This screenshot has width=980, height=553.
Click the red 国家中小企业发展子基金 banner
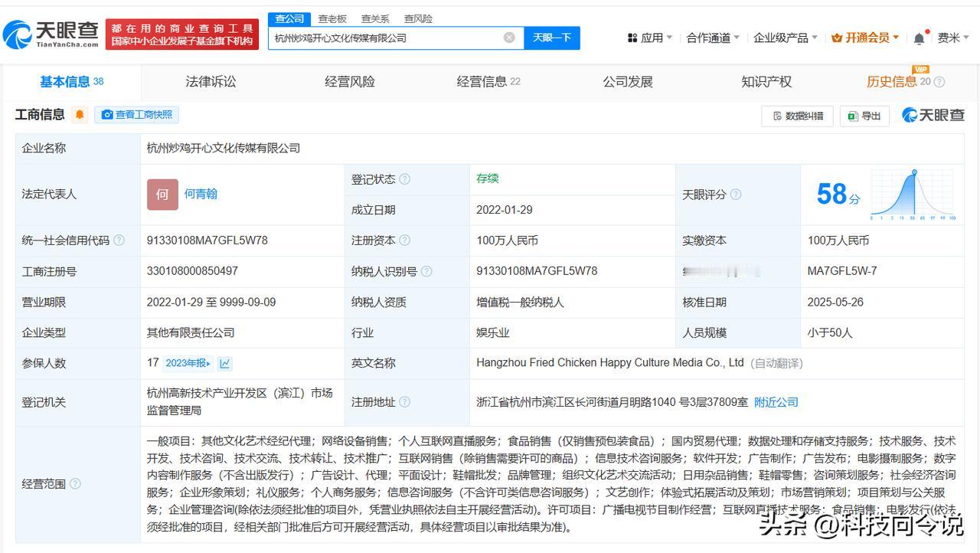point(181,34)
